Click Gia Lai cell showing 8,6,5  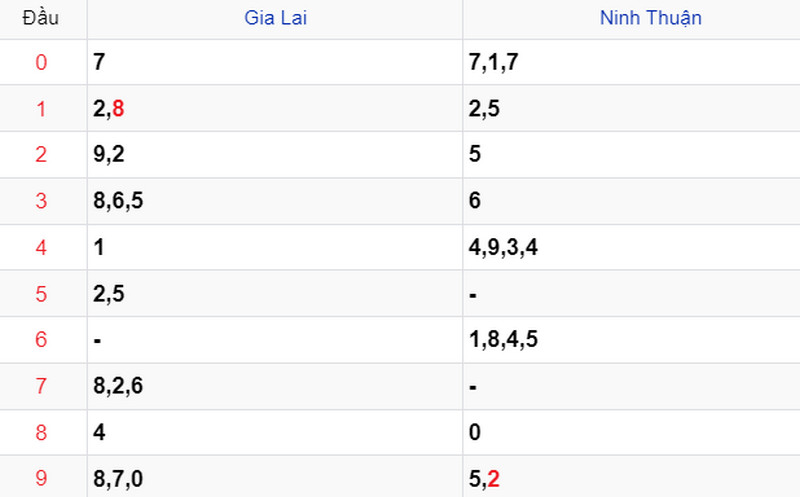coord(275,201)
